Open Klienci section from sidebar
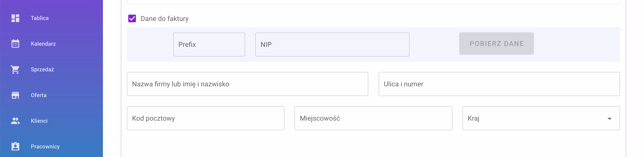Screen dimensions: 644x157 [39, 121]
